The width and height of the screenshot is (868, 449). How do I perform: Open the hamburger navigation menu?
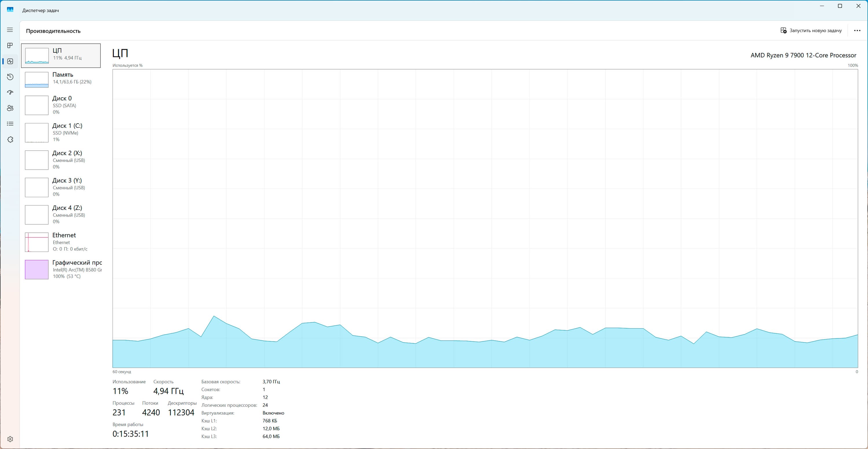[10, 30]
